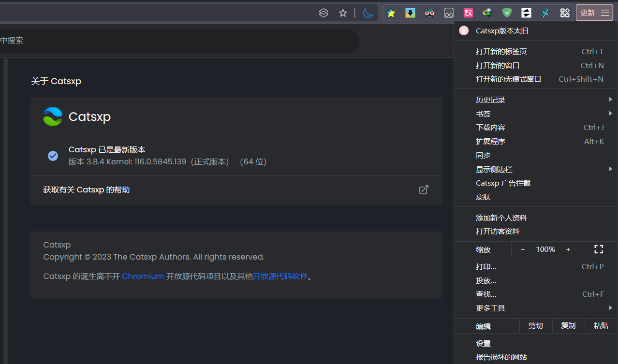This screenshot has width=618, height=364.
Task: Select Catsxp版本太旧 menu entry
Action: pos(536,30)
